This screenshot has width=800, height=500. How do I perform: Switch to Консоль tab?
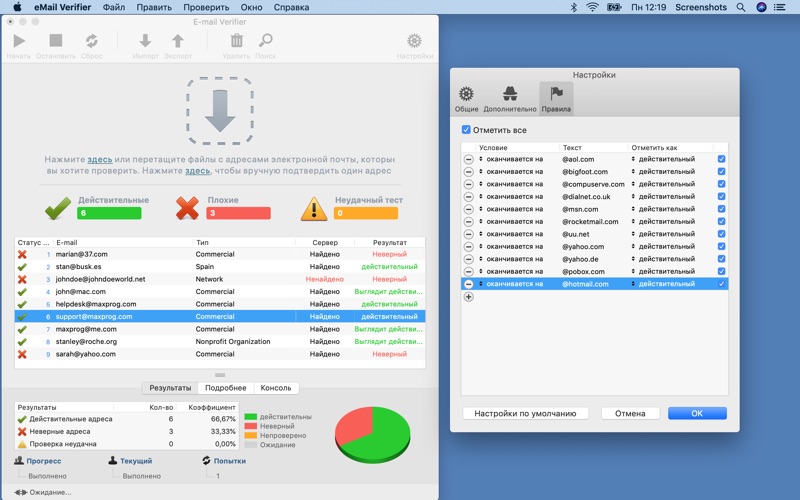pyautogui.click(x=276, y=388)
